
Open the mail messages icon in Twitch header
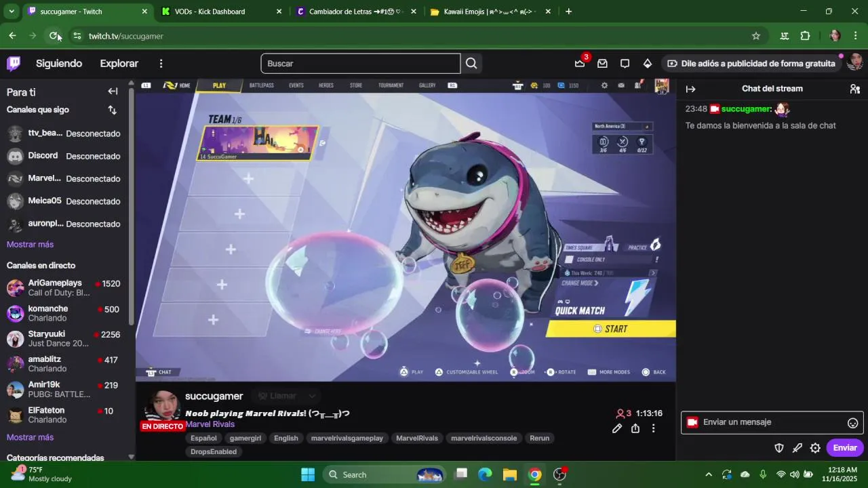tap(602, 64)
